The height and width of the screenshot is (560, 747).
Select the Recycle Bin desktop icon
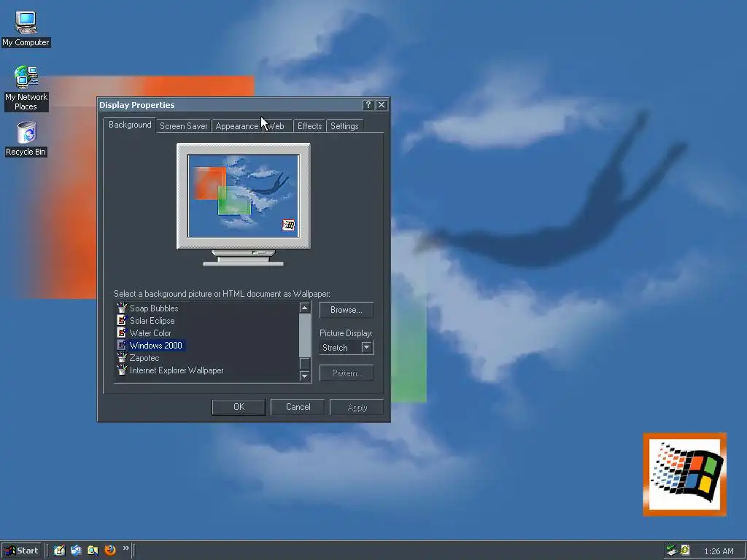[x=26, y=139]
